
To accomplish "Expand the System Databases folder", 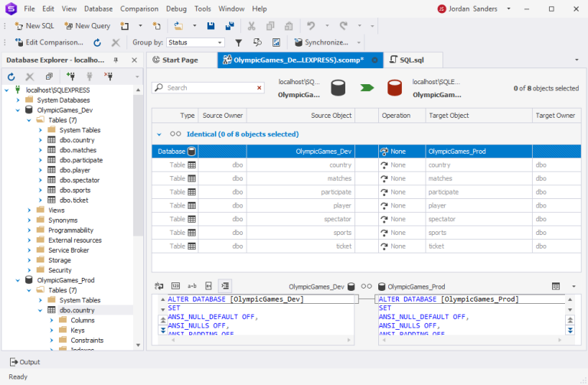I will click(18, 100).
